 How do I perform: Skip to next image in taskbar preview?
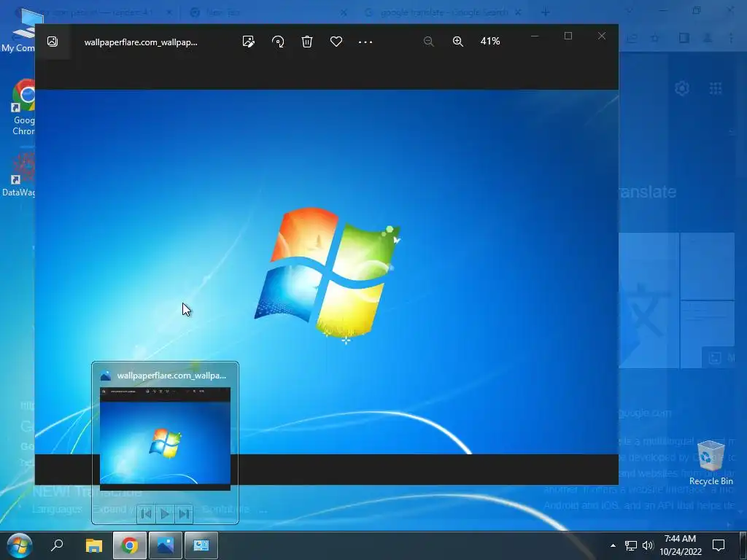coord(184,514)
